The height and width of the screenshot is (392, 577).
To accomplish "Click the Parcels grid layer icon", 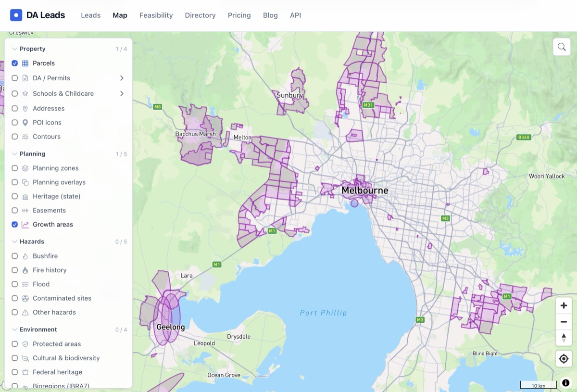I will [25, 63].
